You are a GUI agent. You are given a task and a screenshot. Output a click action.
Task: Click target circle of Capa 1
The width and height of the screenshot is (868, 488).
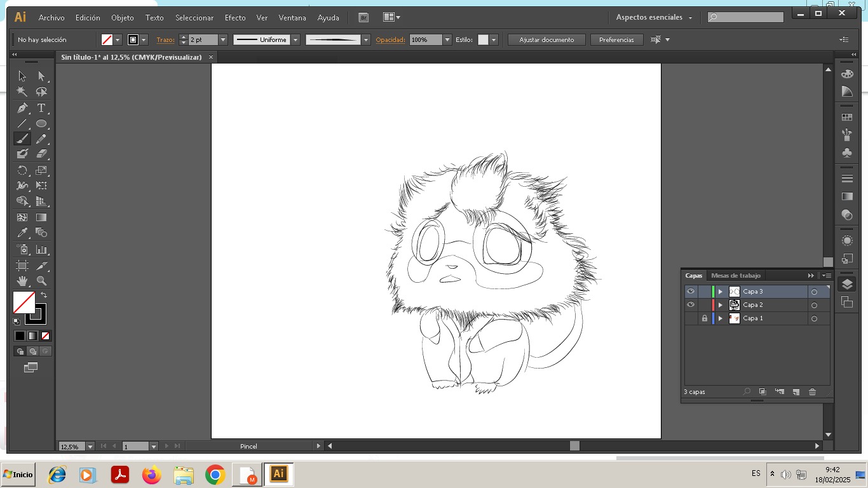814,318
